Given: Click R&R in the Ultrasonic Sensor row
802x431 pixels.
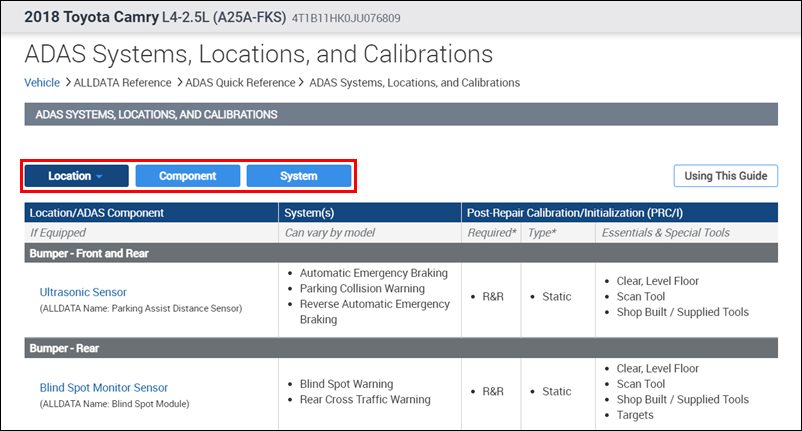Looking at the screenshot, I should coord(493,297).
